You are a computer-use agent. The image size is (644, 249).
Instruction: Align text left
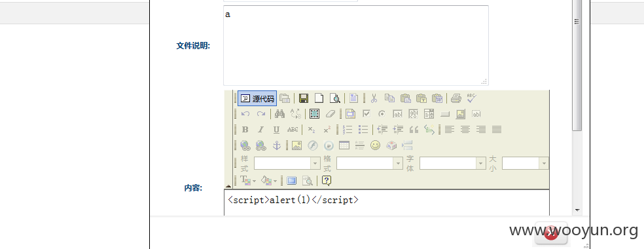pos(450,130)
